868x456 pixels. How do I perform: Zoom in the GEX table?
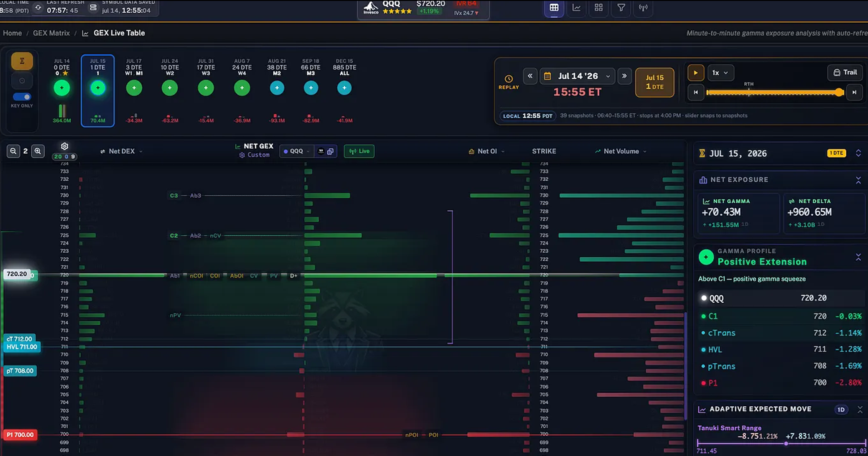click(x=38, y=151)
